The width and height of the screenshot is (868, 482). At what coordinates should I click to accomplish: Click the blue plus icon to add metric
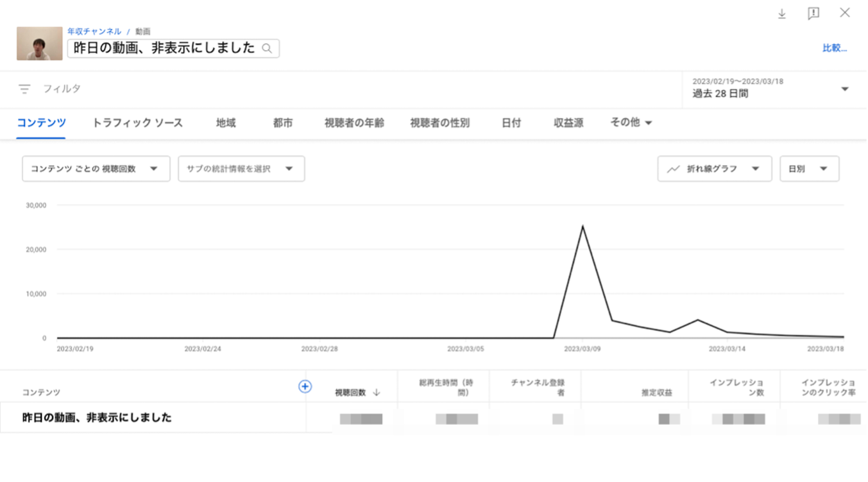pyautogui.click(x=305, y=386)
